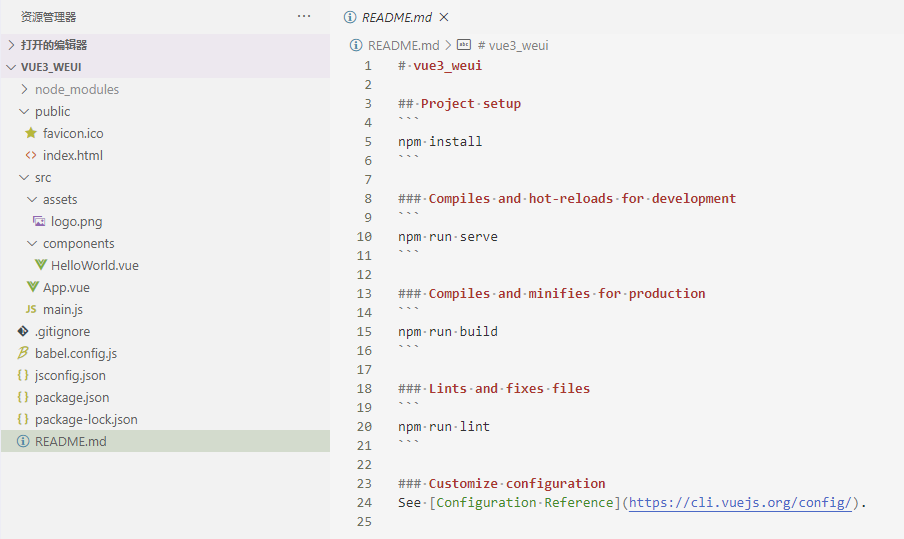Click line number 25 in gutter
The width and height of the screenshot is (904, 539).
tap(364, 521)
